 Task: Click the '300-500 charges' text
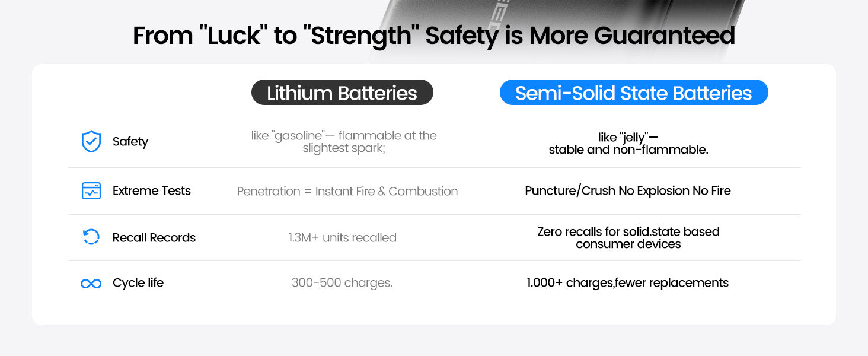coord(342,283)
